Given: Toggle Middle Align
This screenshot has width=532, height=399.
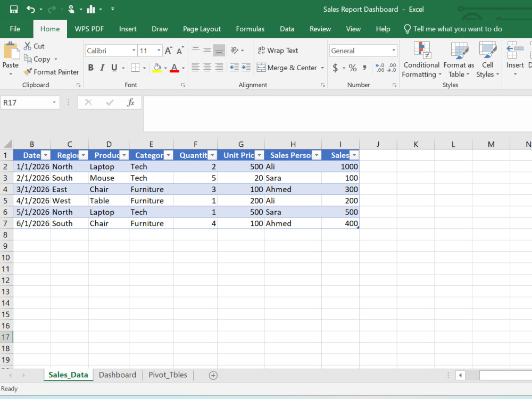Looking at the screenshot, I should (x=207, y=50).
